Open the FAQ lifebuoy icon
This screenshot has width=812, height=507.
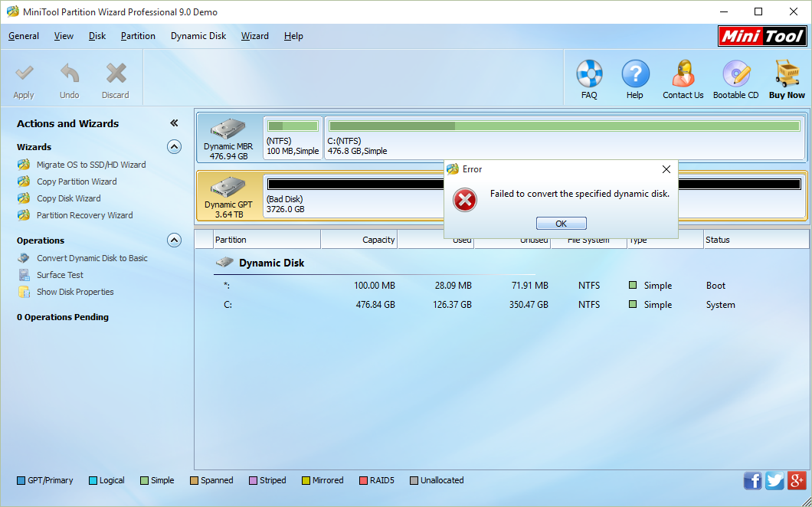pyautogui.click(x=589, y=74)
